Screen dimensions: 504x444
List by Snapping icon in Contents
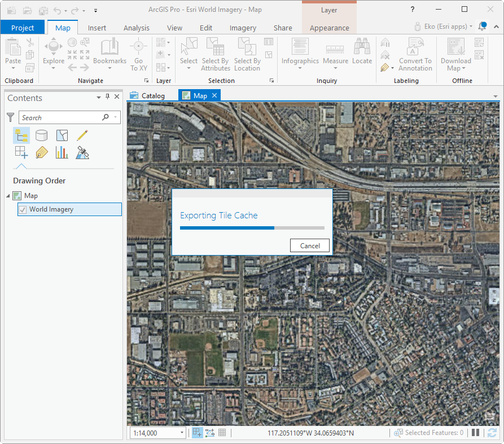click(x=21, y=152)
